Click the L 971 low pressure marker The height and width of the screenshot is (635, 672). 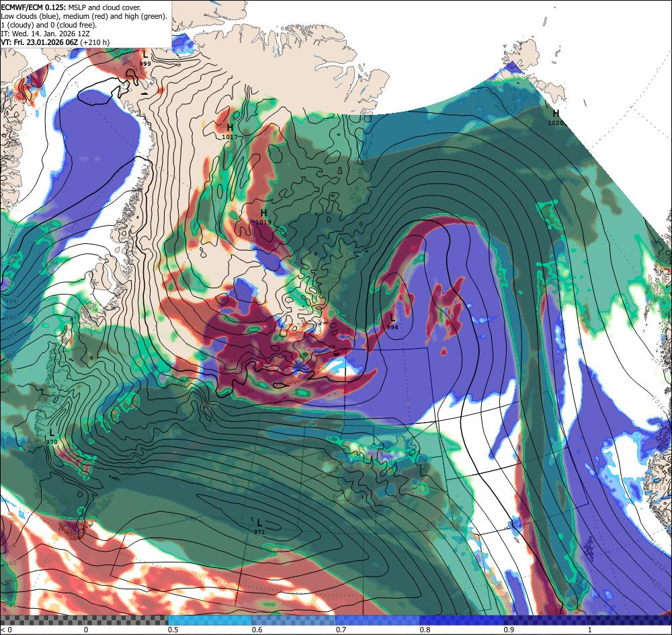point(259,527)
